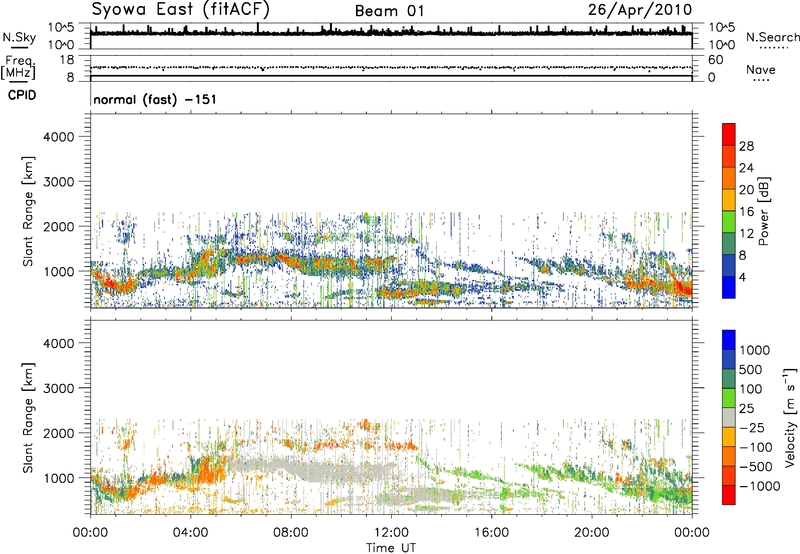The width and height of the screenshot is (800, 554).
Task: Click the red bottom segment of Velocity colorbar
Action: [x=729, y=495]
